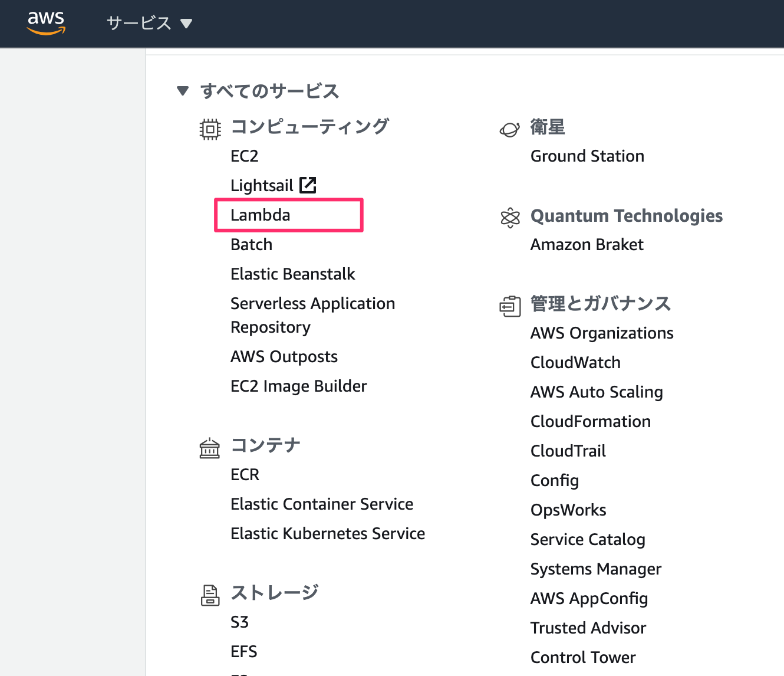Open Systems Manager
784x676 pixels.
point(596,569)
